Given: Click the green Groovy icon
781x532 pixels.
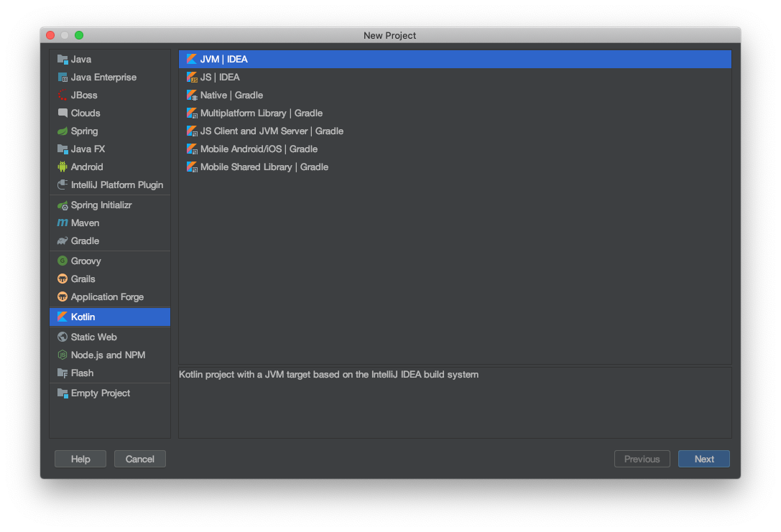Looking at the screenshot, I should [63, 261].
